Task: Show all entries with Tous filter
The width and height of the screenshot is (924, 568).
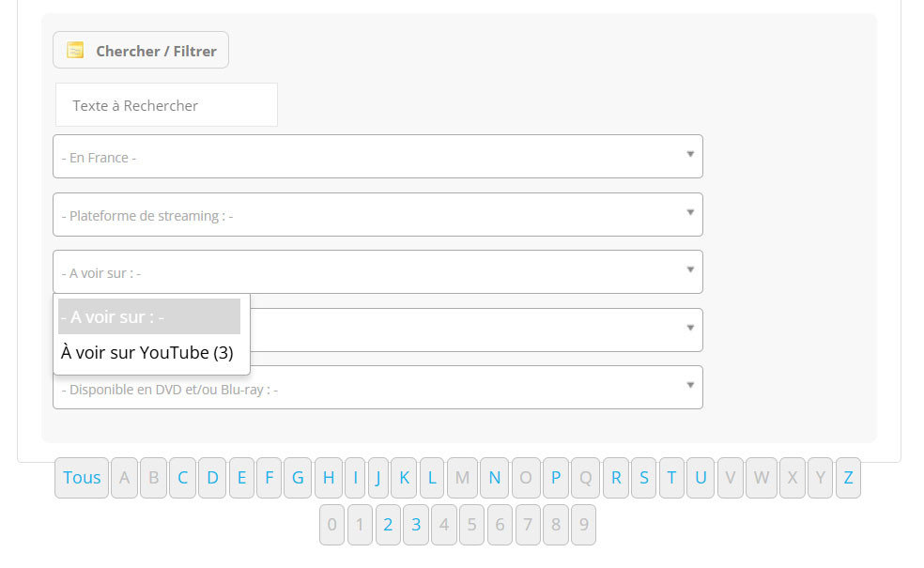Action: [x=82, y=478]
